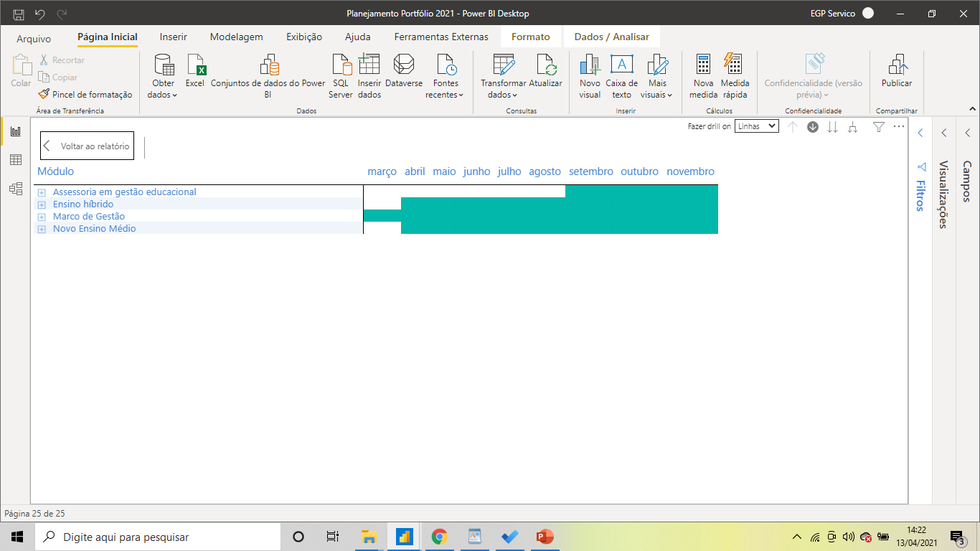This screenshot has height=551, width=980.
Task: Open Chrome from the taskbar
Action: (x=440, y=537)
